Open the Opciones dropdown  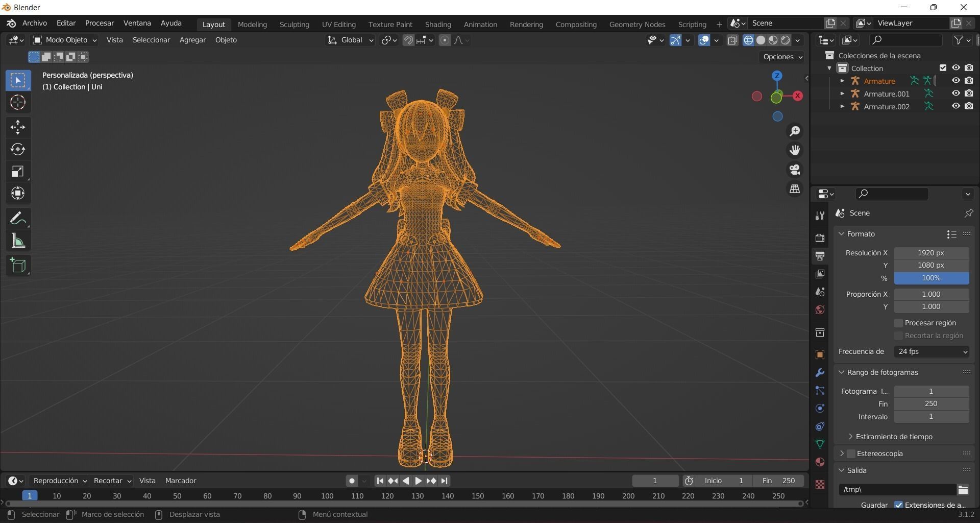pyautogui.click(x=781, y=57)
